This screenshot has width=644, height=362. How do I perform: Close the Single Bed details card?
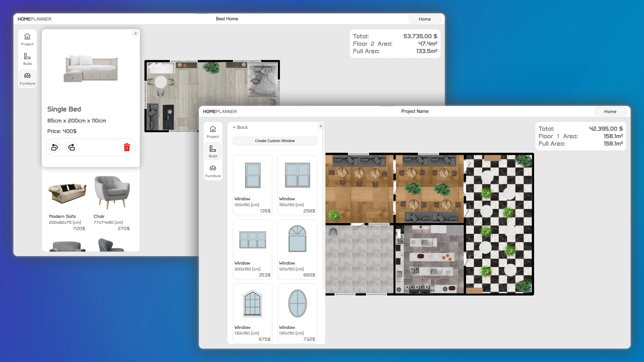[x=136, y=33]
